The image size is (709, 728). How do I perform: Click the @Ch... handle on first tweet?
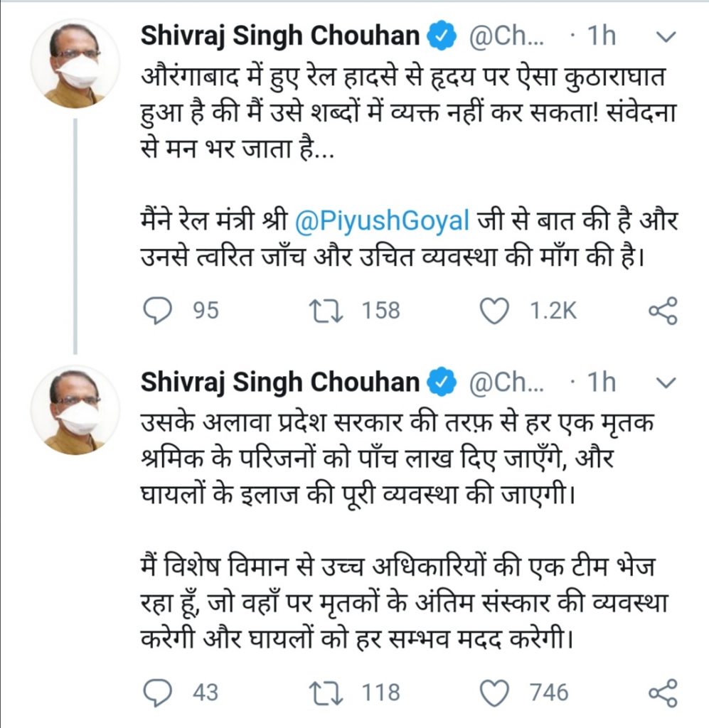506,36
